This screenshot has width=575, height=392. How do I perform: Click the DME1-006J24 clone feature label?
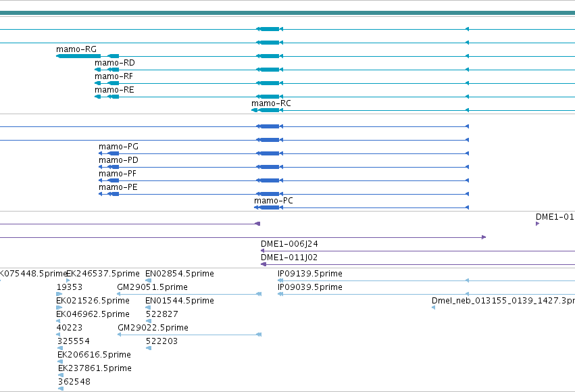click(289, 244)
